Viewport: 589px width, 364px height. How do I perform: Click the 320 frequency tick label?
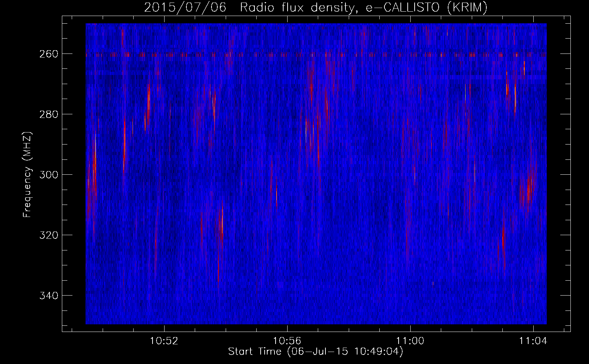(x=48, y=235)
